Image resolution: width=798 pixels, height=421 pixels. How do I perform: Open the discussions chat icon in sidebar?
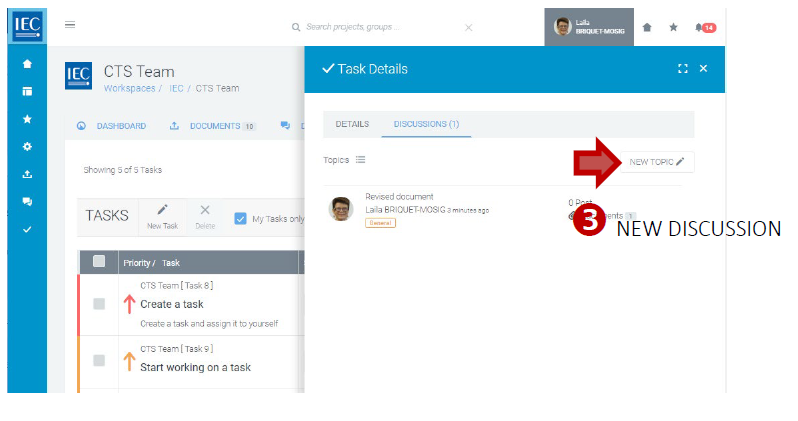click(27, 201)
